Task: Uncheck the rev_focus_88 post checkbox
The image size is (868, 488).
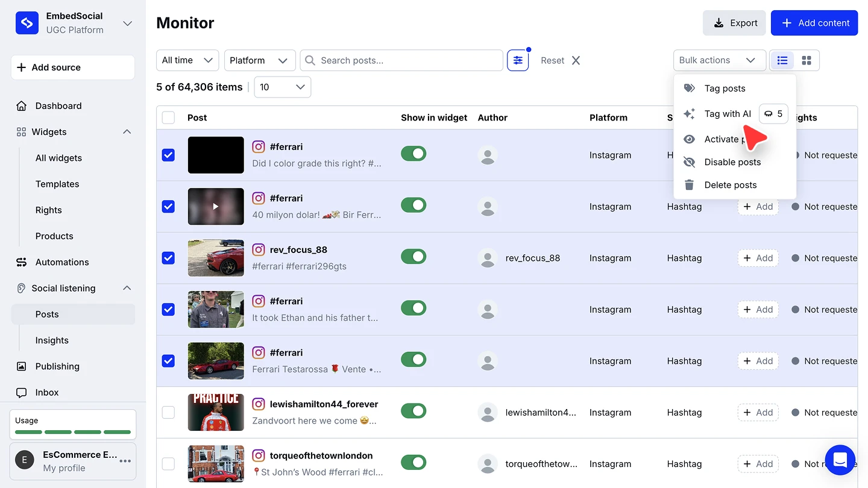Action: [x=168, y=258]
